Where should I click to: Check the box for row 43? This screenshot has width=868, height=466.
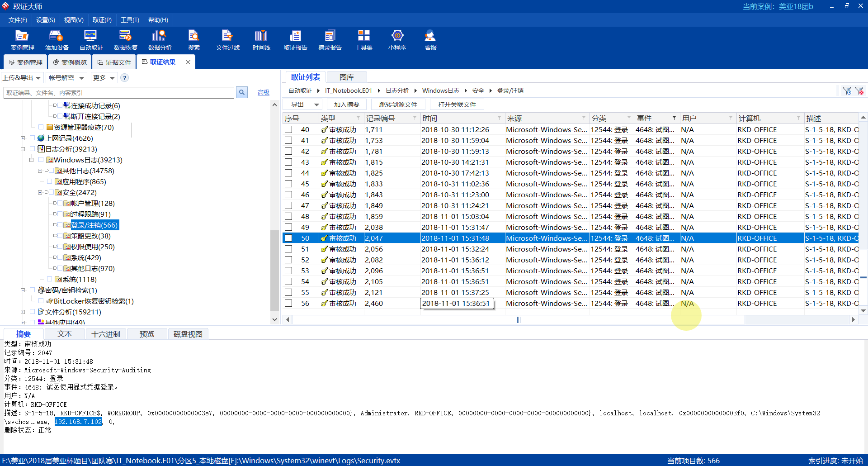[x=288, y=162]
